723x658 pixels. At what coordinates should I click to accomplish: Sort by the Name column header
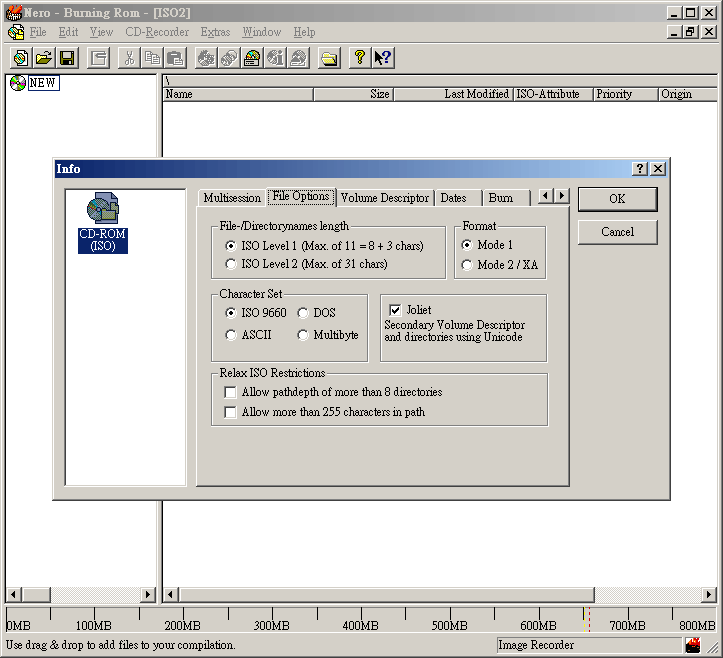238,94
